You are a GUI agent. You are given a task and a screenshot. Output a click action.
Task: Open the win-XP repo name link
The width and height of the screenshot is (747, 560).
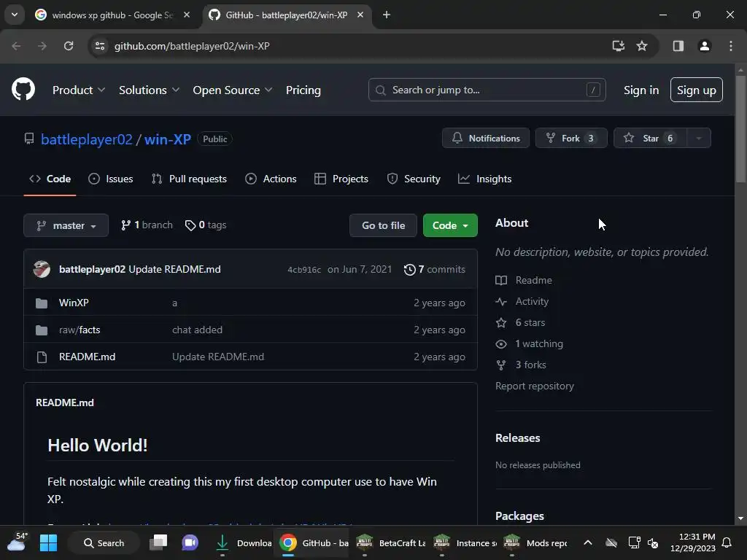pos(168,139)
